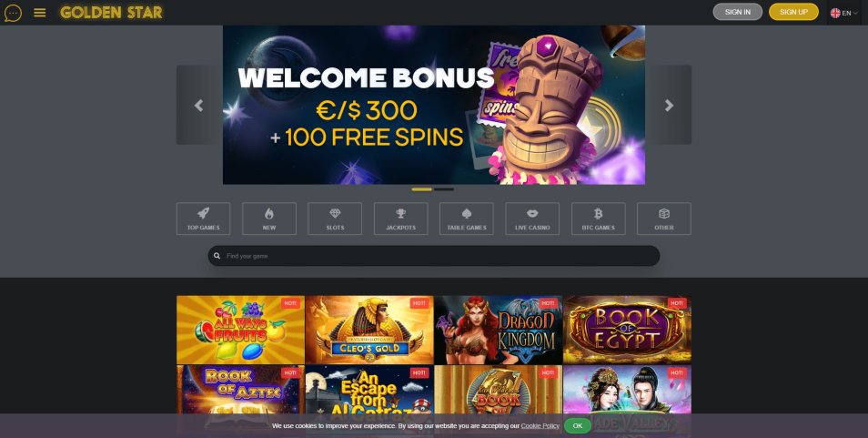The image size is (868, 438).
Task: Open the live chat bubble icon
Action: [x=13, y=13]
